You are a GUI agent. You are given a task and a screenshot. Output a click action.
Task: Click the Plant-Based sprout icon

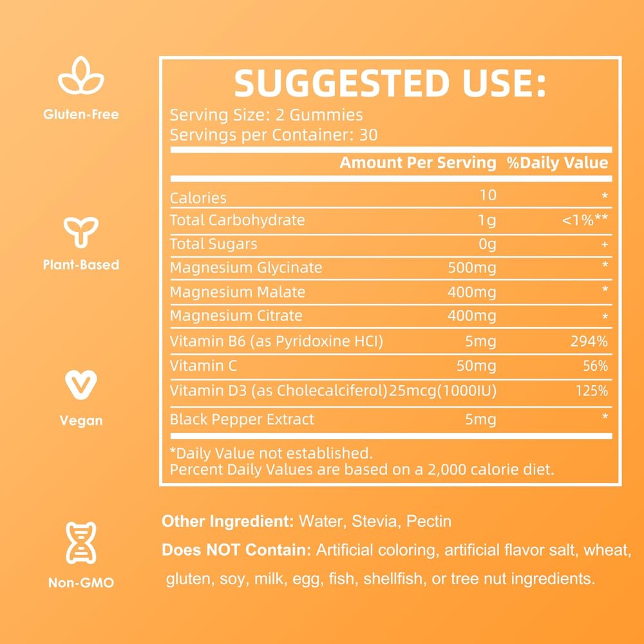tap(81, 232)
